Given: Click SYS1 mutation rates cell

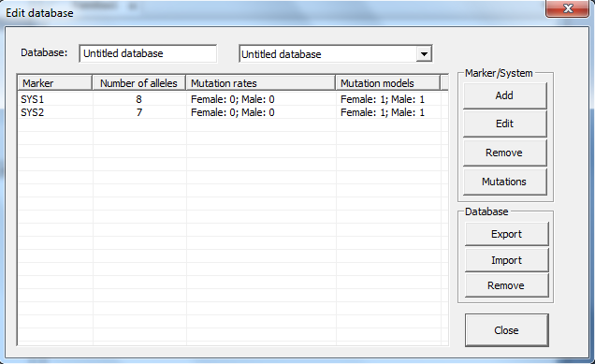Looking at the screenshot, I should coord(261,99).
